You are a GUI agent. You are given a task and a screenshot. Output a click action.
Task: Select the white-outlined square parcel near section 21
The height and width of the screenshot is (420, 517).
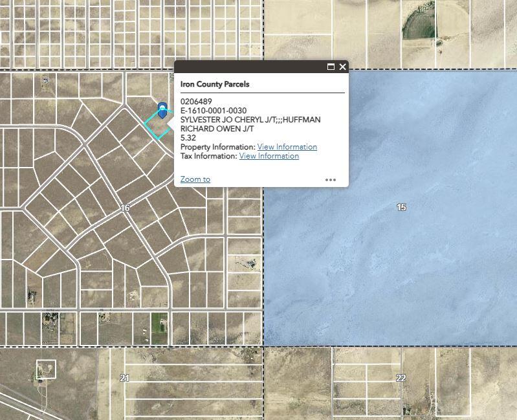tap(46, 369)
